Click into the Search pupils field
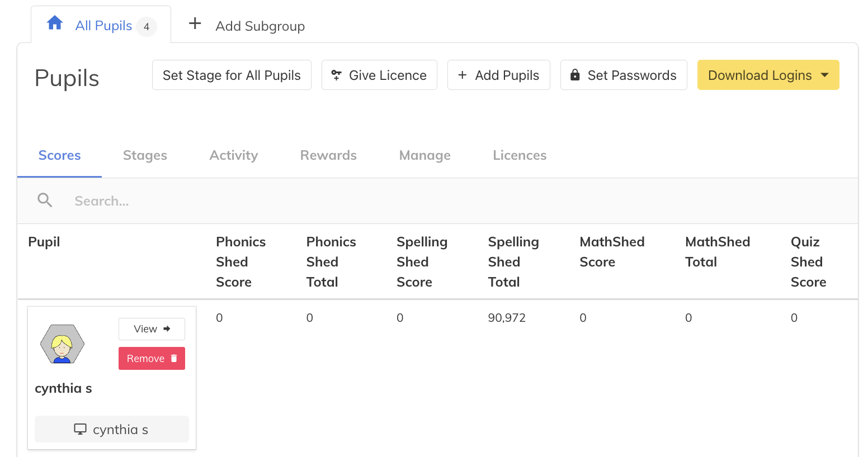Image resolution: width=868 pixels, height=457 pixels. click(x=437, y=201)
